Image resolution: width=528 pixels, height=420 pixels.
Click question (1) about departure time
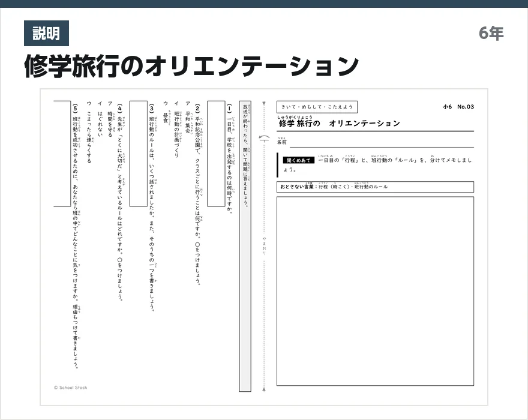pyautogui.click(x=230, y=158)
